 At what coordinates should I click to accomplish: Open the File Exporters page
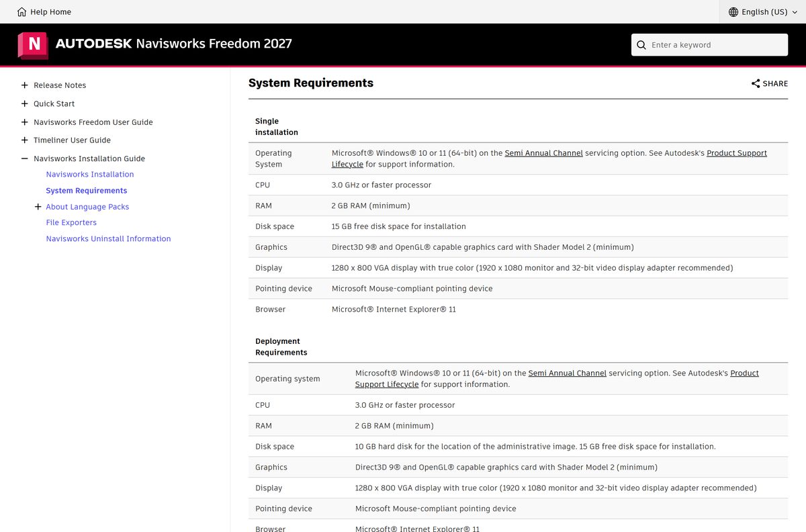pyautogui.click(x=71, y=222)
